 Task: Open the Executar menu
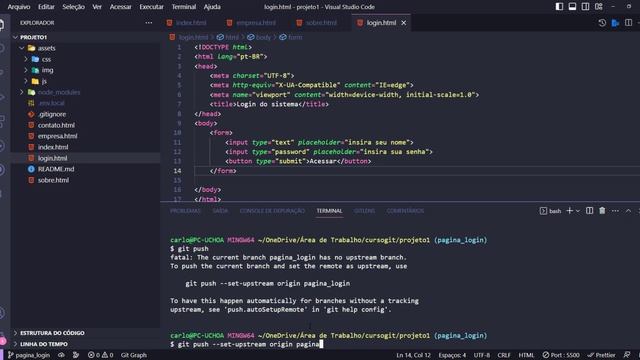click(x=151, y=7)
